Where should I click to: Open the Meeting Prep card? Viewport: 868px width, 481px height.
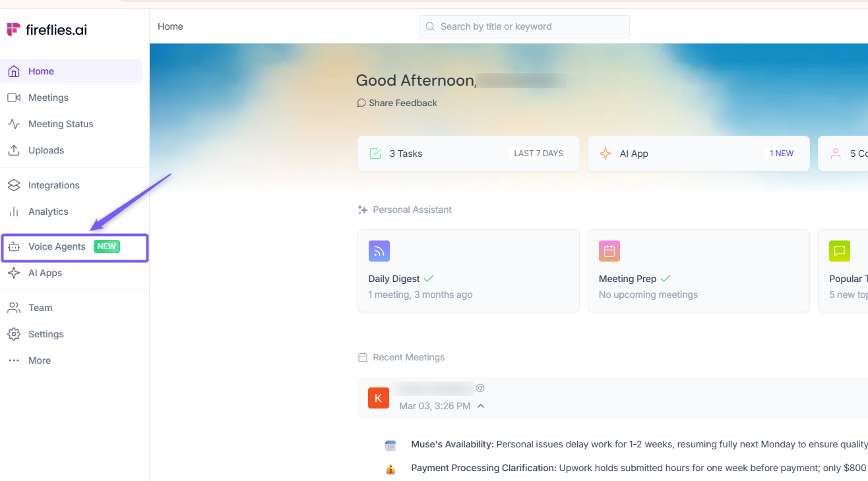pos(698,271)
